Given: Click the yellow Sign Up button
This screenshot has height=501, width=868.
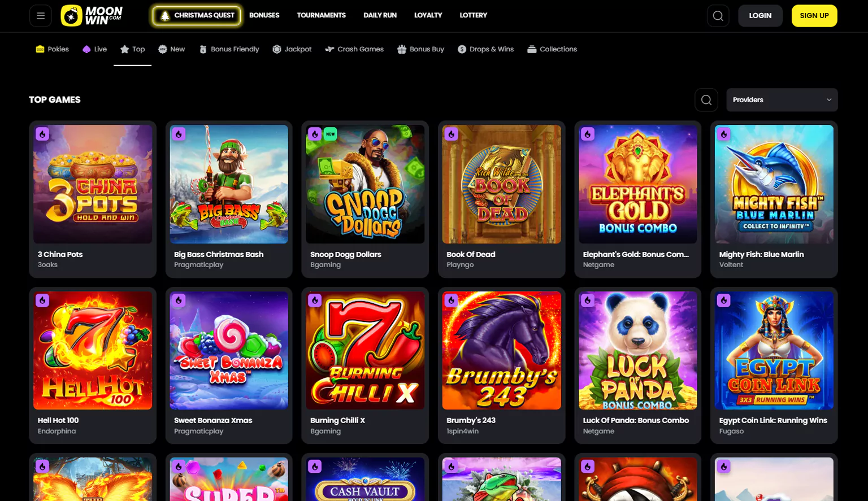Looking at the screenshot, I should tap(814, 16).
